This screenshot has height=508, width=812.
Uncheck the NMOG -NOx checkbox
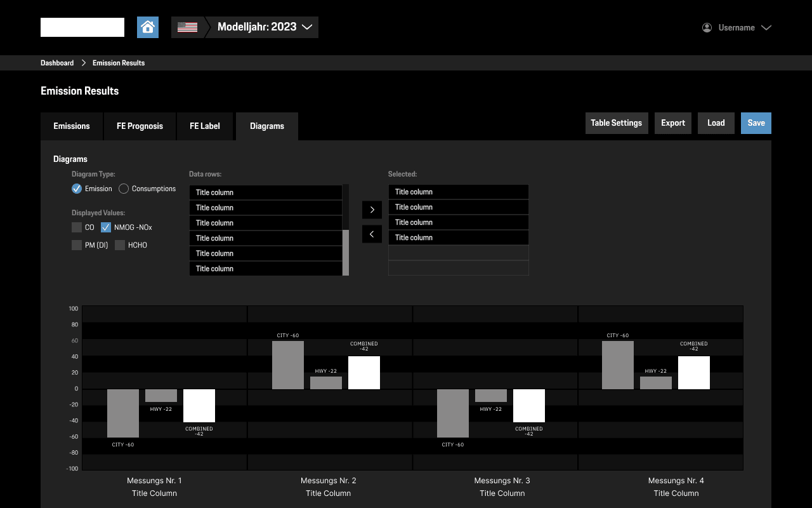click(105, 227)
